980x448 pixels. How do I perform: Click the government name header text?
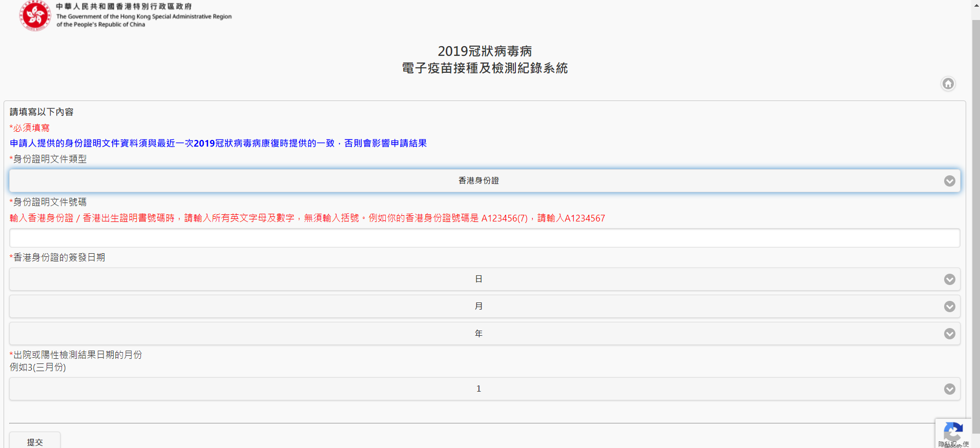(x=143, y=15)
